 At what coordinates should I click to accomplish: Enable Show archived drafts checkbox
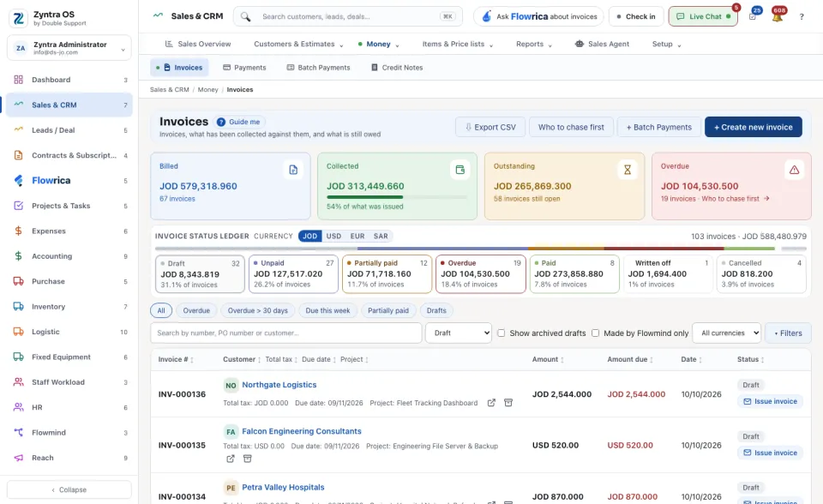502,333
